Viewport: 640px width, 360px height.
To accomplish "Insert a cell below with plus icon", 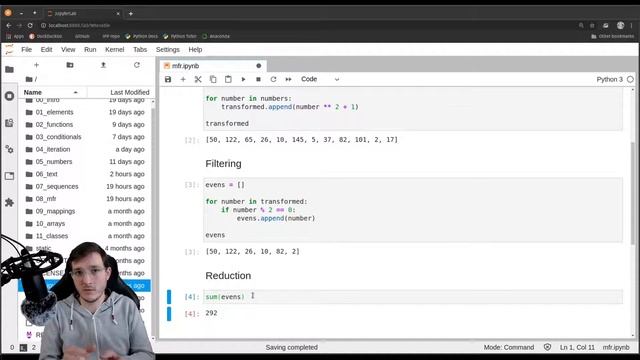I will pos(183,79).
